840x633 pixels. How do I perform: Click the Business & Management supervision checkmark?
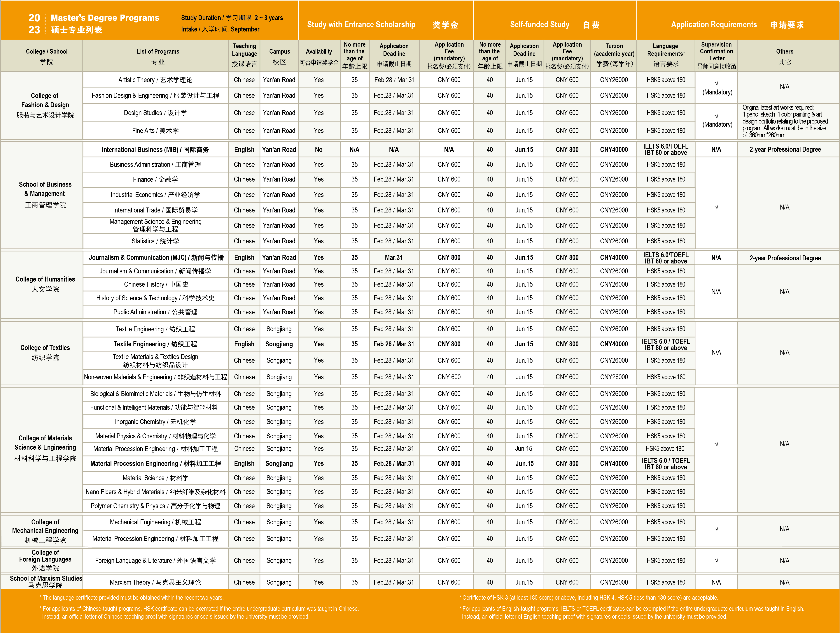click(716, 207)
